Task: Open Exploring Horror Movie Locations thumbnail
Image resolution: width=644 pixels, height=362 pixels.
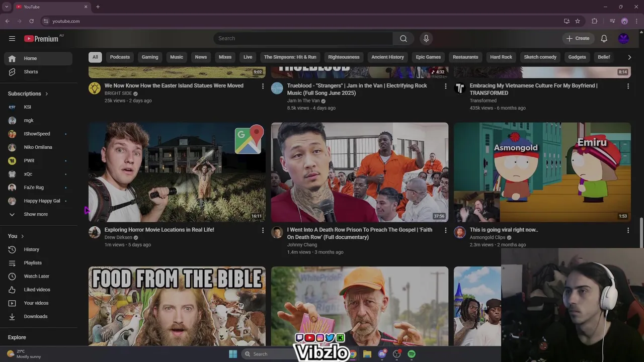Action: 177,172
